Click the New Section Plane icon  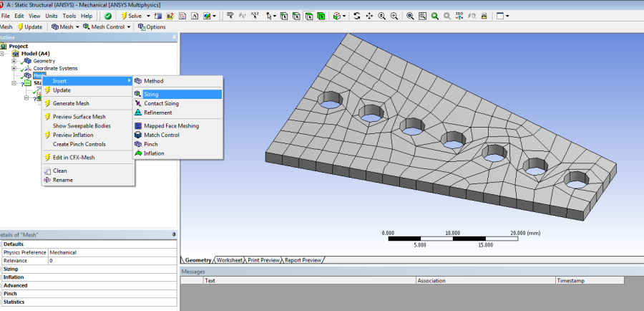157,16
